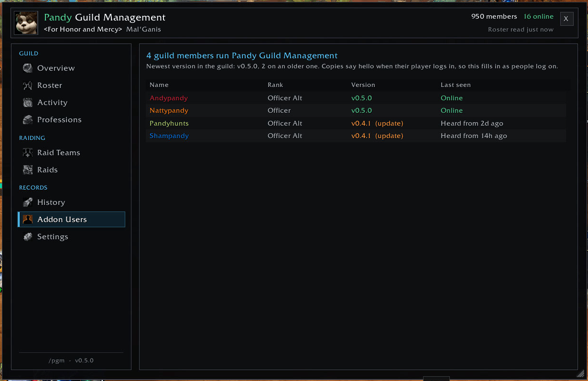Click the '16 online' indicator
The image size is (588, 381).
[539, 16]
